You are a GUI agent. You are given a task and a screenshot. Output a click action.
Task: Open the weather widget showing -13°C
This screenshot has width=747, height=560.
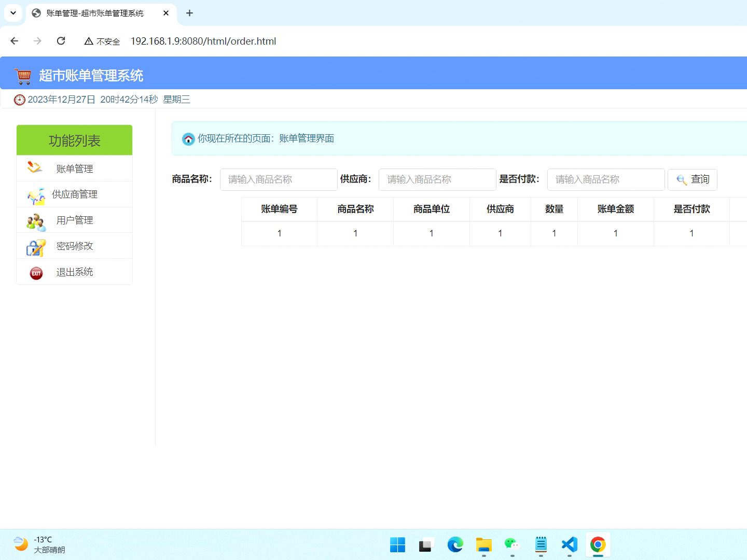point(39,544)
